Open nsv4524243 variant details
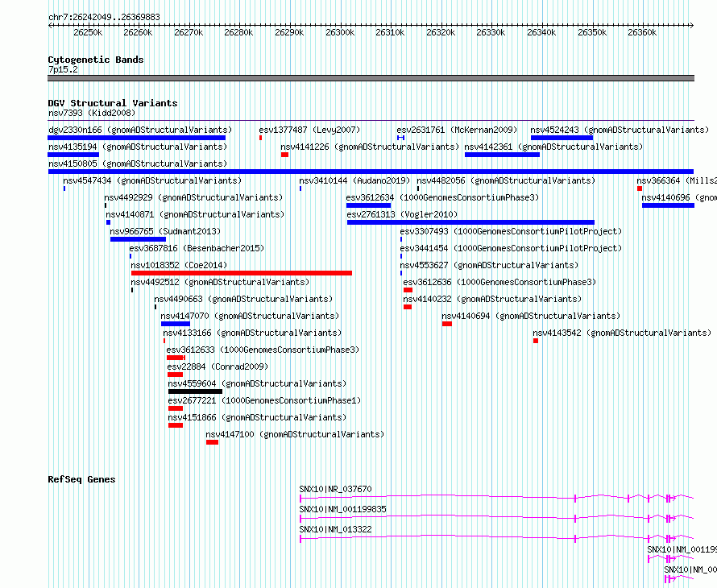The height and width of the screenshot is (588, 717). point(620,130)
